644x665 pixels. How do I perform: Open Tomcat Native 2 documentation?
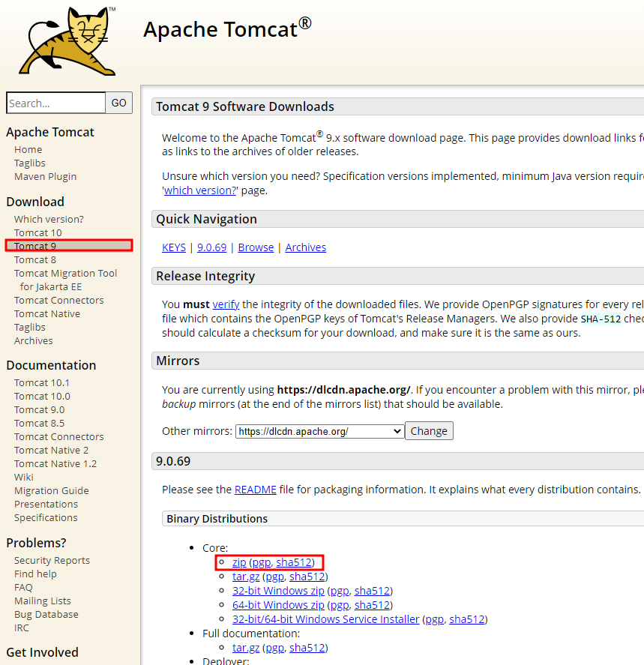click(51, 451)
